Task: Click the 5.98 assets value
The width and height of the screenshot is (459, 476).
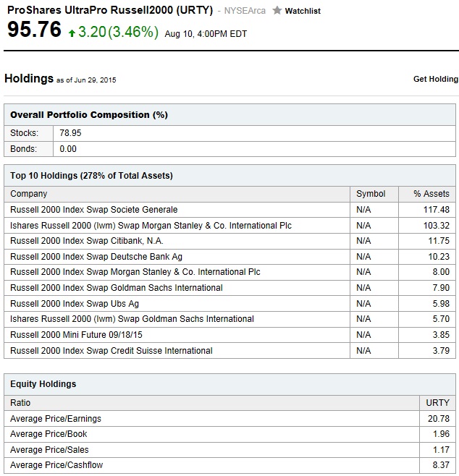Action: coord(441,304)
